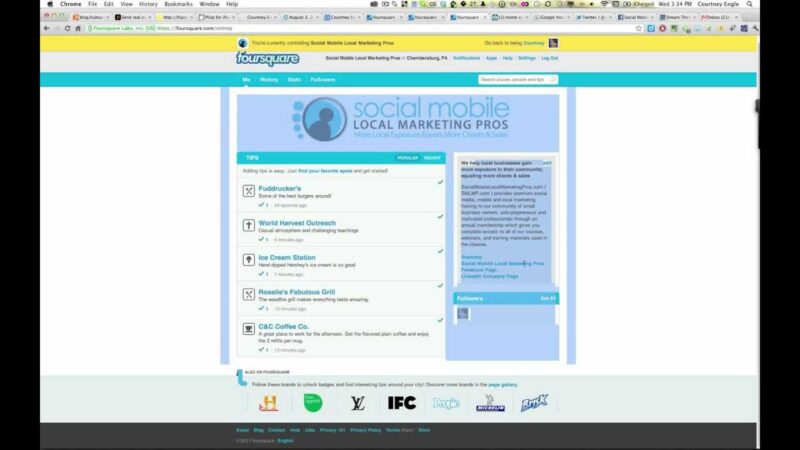Click the Wi-Fi status icon
The image size is (800, 450).
tap(604, 4)
